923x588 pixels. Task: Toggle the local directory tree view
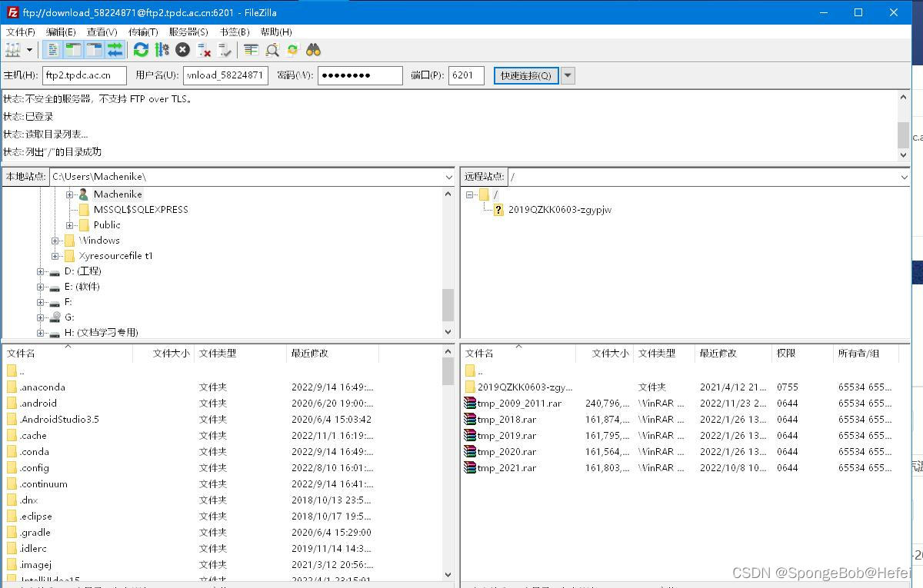coord(73,50)
